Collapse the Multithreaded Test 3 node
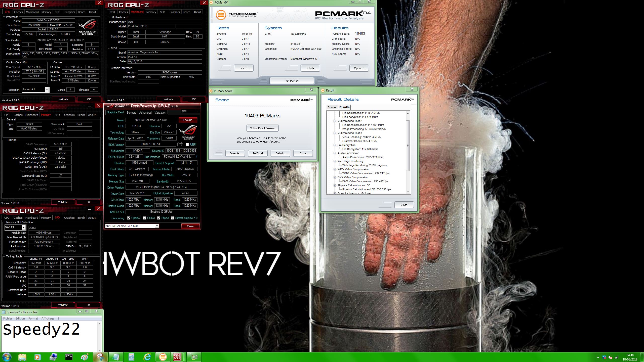Screen dimensions: 644x362 coord(335,133)
